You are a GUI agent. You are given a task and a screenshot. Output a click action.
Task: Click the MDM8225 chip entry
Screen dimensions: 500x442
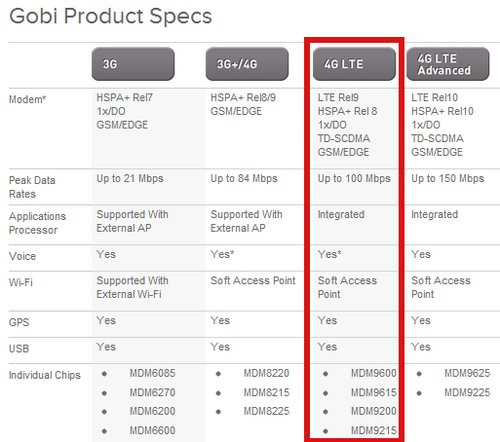(266, 411)
